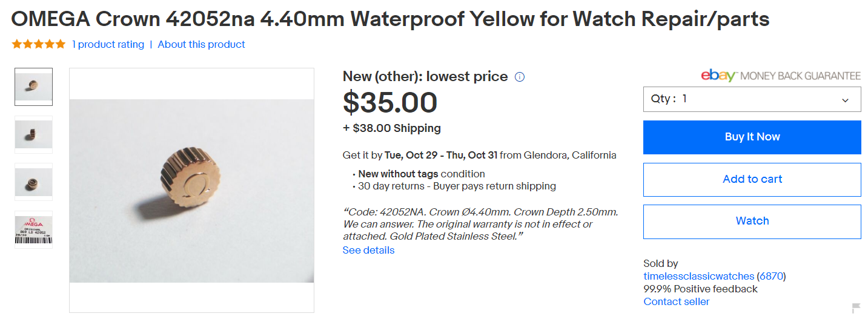The width and height of the screenshot is (868, 322).
Task: Click the main crown product image
Action: [x=191, y=190]
